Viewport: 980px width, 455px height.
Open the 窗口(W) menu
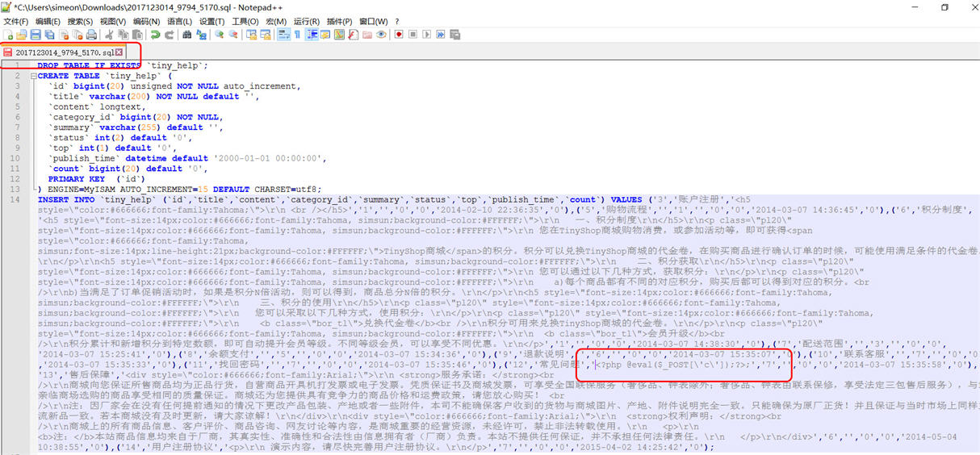[x=373, y=21]
